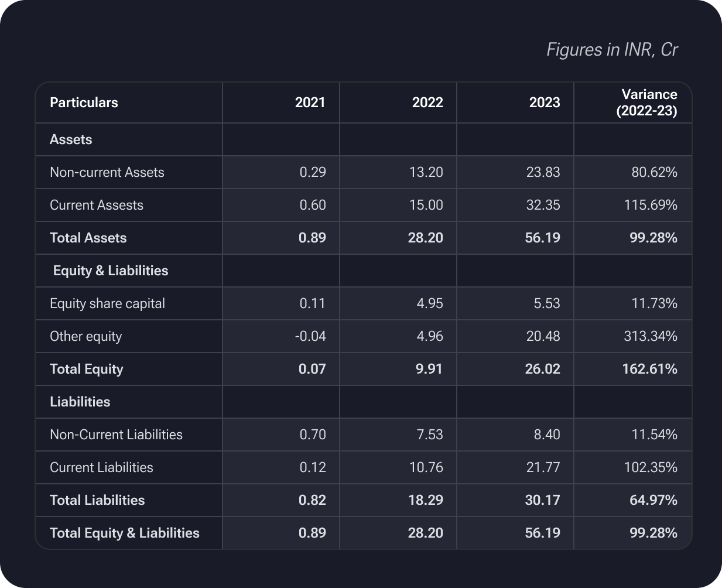Select the 2023 column header
Image resolution: width=722 pixels, height=588 pixels.
coord(544,102)
